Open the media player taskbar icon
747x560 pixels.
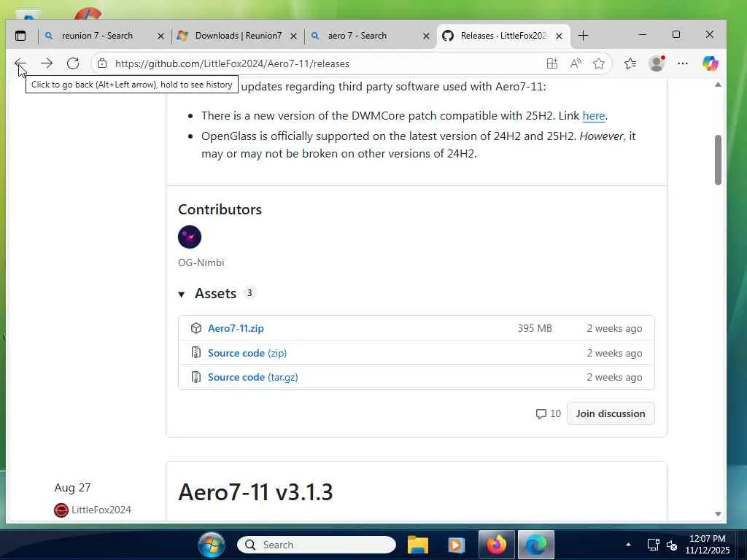point(457,544)
